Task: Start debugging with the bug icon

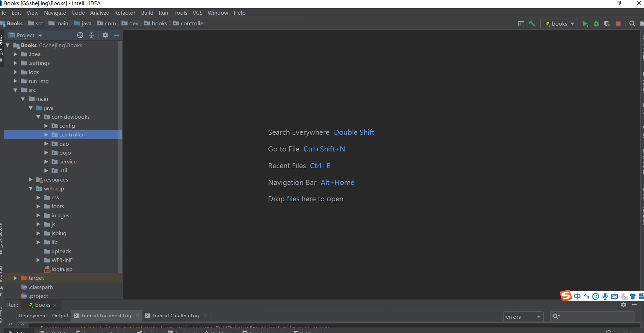Action: [596, 24]
